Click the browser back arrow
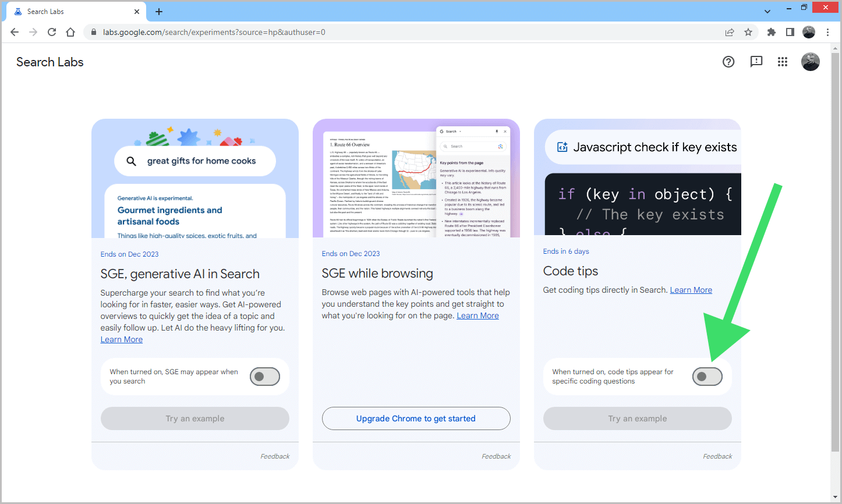 pos(15,33)
